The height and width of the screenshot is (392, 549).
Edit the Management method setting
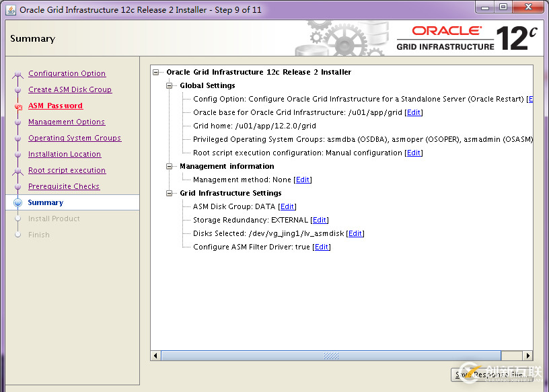click(303, 180)
